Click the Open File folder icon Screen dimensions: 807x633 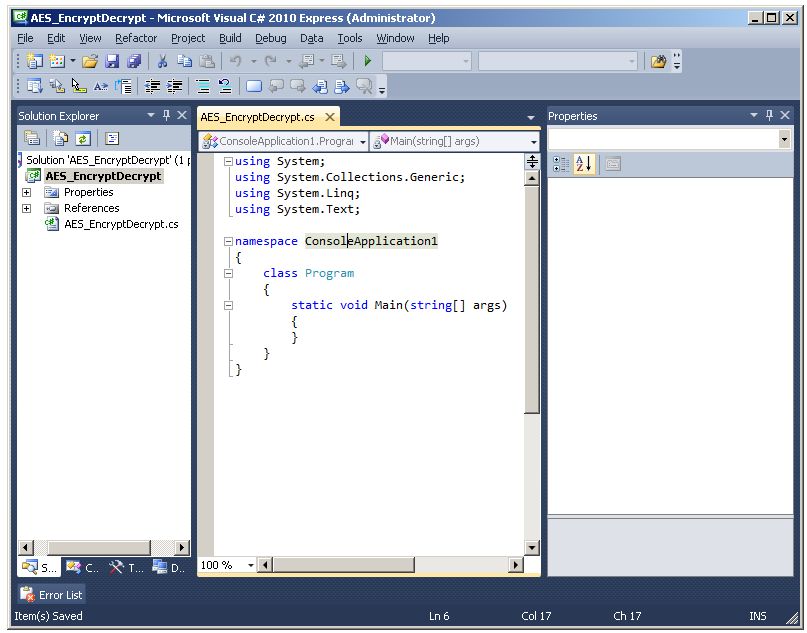tap(90, 62)
